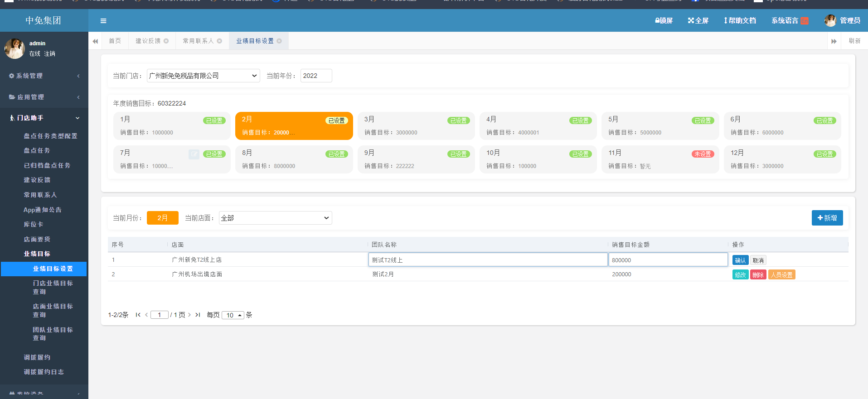Close the 常用联系人 tab
The height and width of the screenshot is (399, 868).
tap(219, 41)
